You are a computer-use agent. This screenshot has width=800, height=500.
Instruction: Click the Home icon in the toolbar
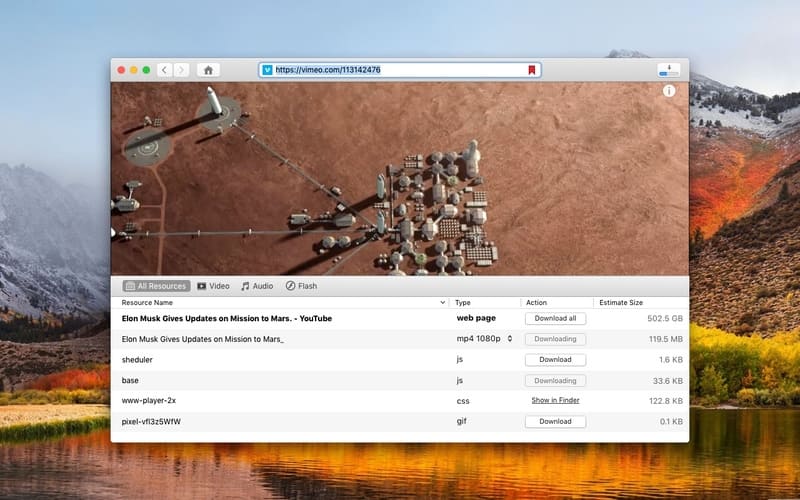tap(208, 70)
